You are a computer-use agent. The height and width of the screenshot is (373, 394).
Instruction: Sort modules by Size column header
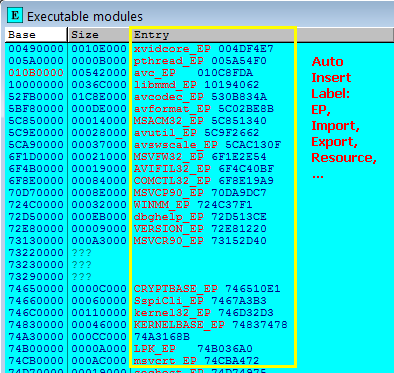98,35
